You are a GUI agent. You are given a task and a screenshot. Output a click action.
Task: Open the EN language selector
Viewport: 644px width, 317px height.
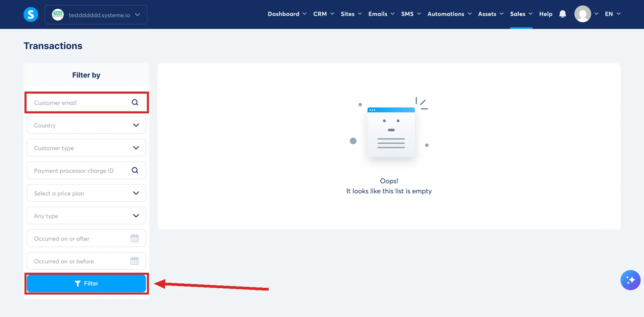[x=612, y=14]
